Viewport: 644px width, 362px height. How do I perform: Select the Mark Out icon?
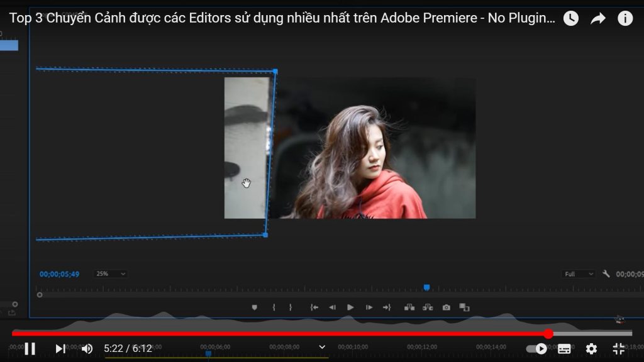[x=291, y=306]
